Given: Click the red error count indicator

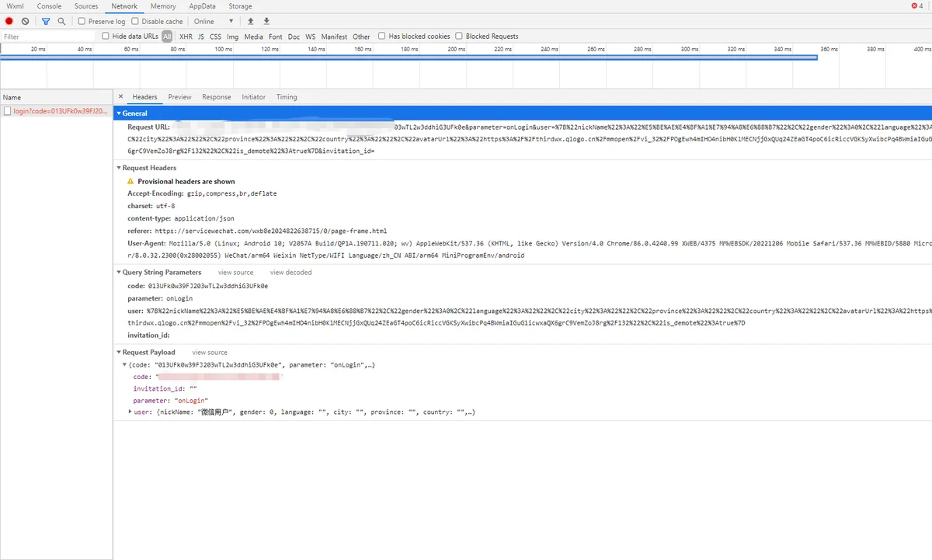Looking at the screenshot, I should point(916,6).
